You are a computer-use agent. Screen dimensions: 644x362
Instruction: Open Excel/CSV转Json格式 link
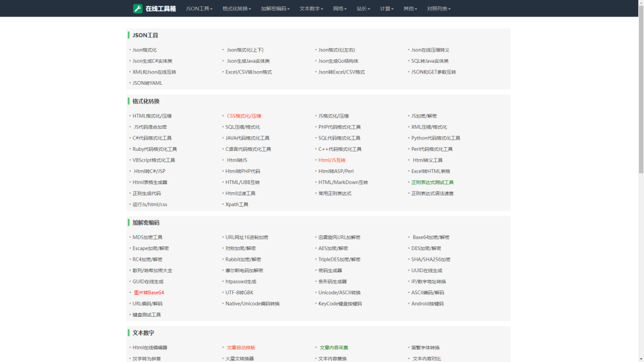[248, 72]
